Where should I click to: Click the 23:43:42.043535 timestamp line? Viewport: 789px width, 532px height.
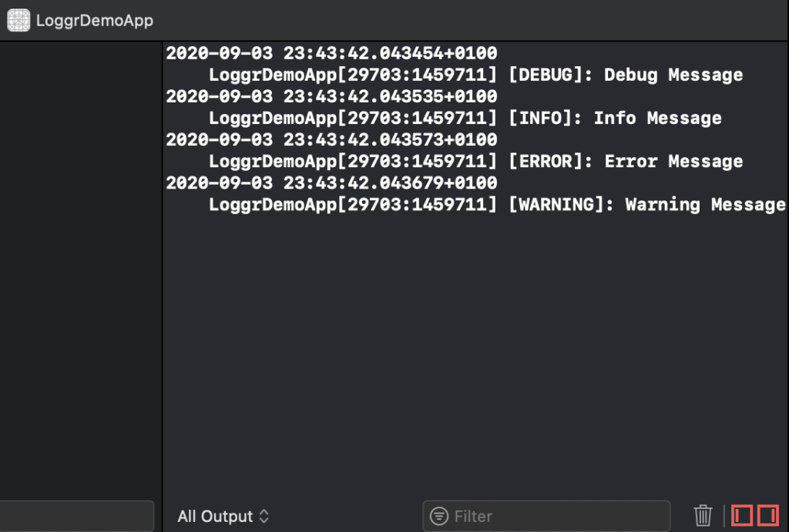click(331, 96)
